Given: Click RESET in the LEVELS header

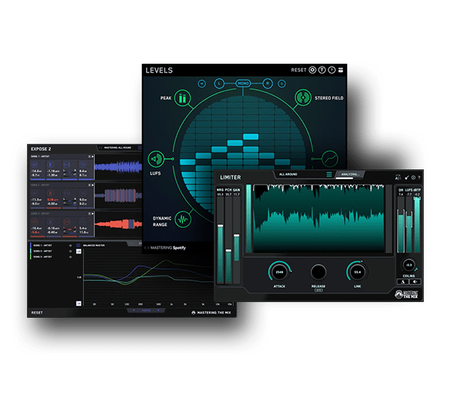Looking at the screenshot, I should [x=298, y=70].
